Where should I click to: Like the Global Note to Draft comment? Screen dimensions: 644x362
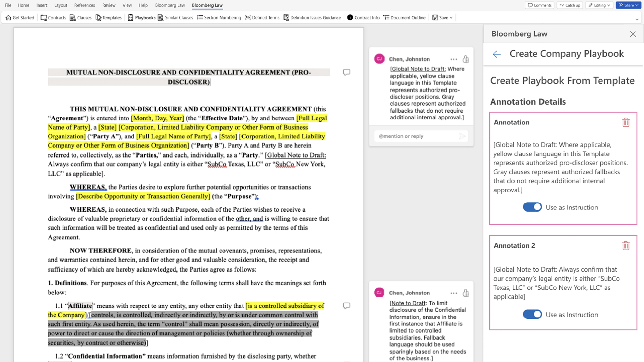click(466, 59)
